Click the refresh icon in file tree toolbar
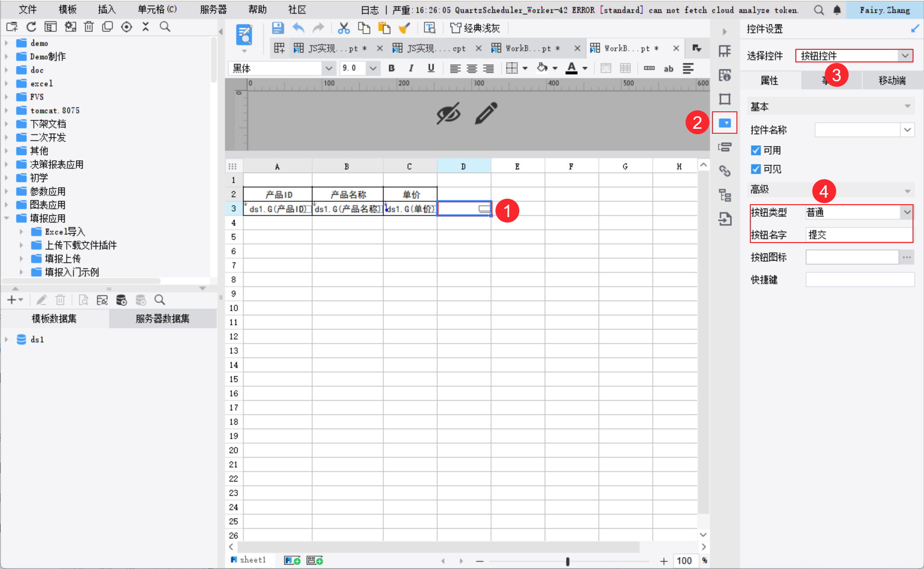The image size is (924, 569). 31,27
